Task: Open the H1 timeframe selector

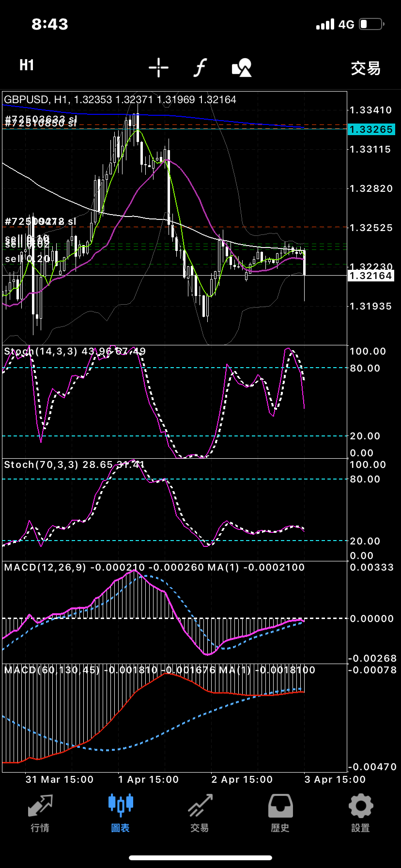Action: (x=27, y=65)
